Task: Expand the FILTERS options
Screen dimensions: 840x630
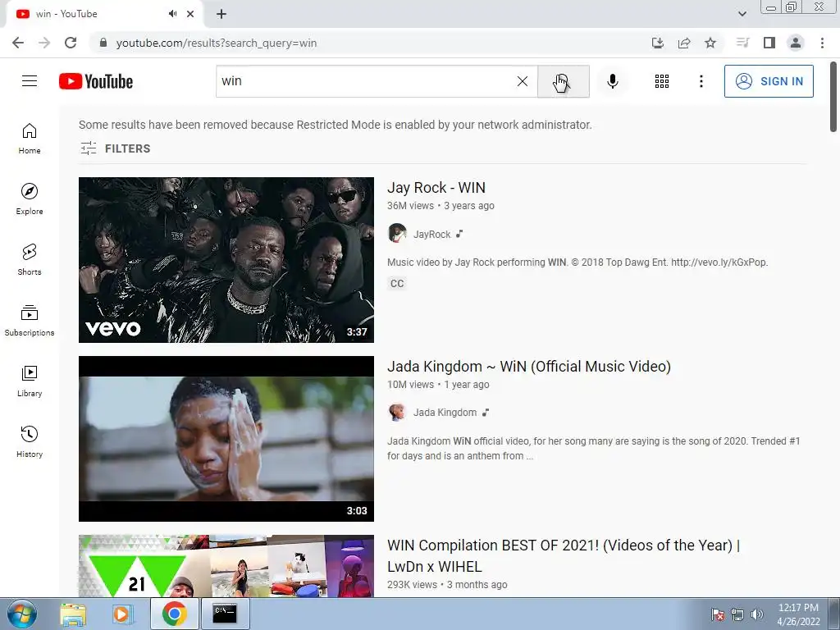Action: click(115, 148)
